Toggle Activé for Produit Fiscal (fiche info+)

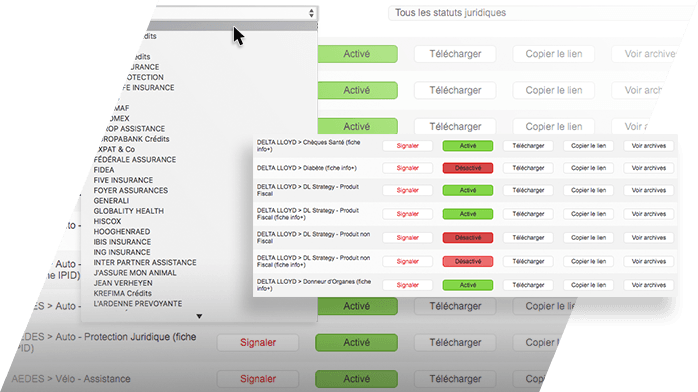tap(467, 214)
